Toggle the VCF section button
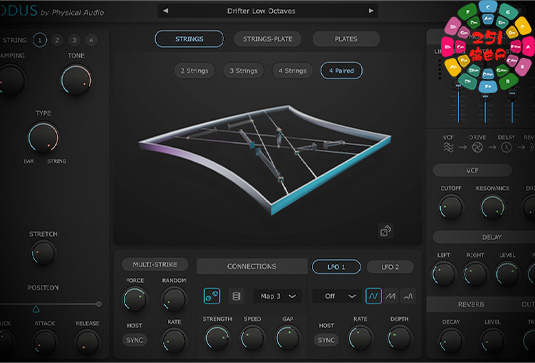 pyautogui.click(x=472, y=170)
